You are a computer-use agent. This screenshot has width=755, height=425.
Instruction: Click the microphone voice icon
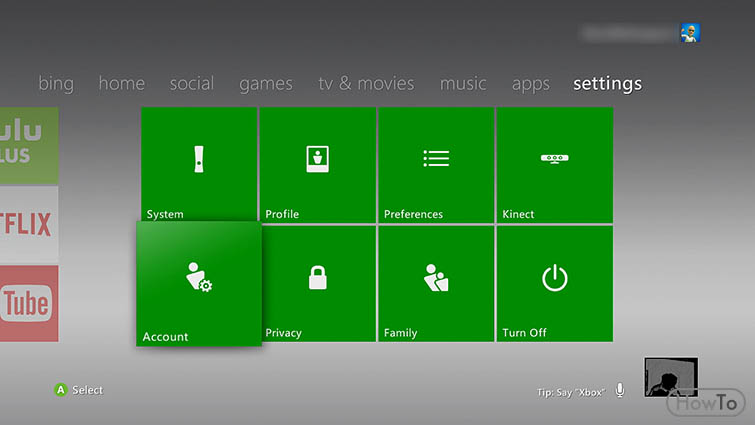pyautogui.click(x=620, y=390)
